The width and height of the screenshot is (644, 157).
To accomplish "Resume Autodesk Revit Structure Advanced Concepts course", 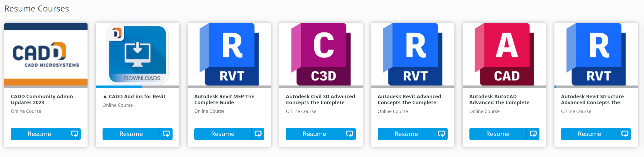I will tap(589, 134).
